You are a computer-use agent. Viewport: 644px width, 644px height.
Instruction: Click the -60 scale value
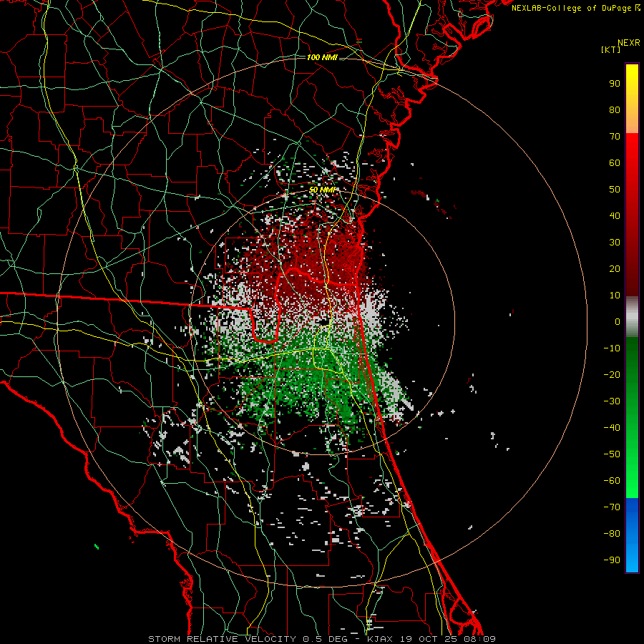click(x=612, y=481)
